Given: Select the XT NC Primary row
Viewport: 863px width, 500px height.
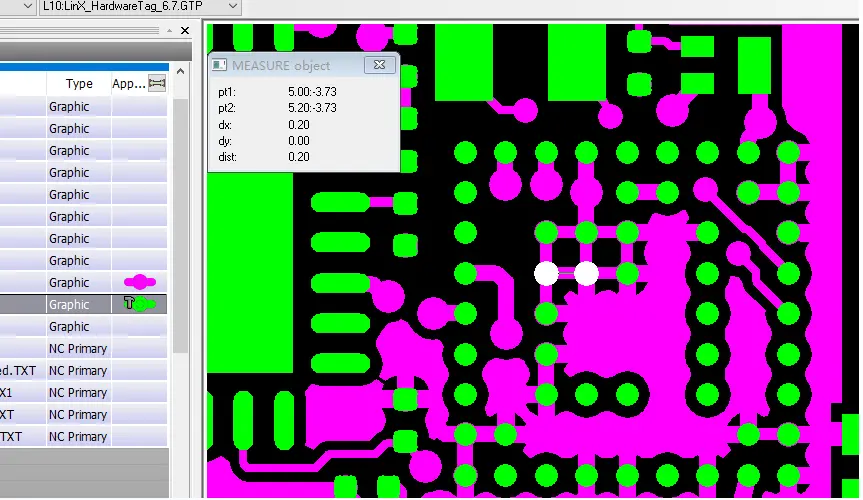Looking at the screenshot, I should [84, 415].
